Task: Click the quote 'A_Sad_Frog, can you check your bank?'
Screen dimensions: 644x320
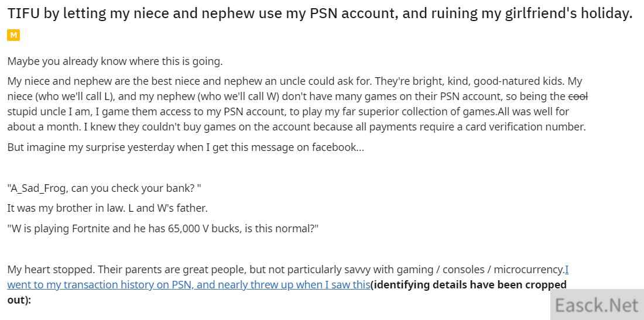Action: click(x=104, y=189)
